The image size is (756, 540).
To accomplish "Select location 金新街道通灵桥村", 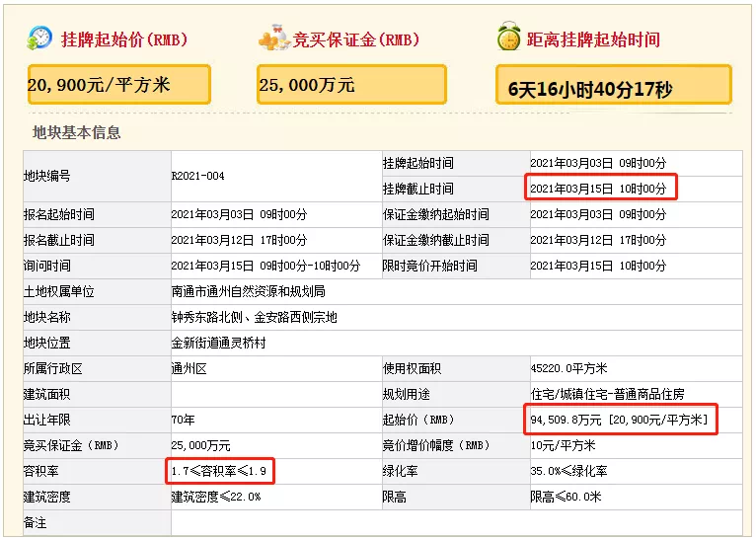I will click(x=218, y=343).
